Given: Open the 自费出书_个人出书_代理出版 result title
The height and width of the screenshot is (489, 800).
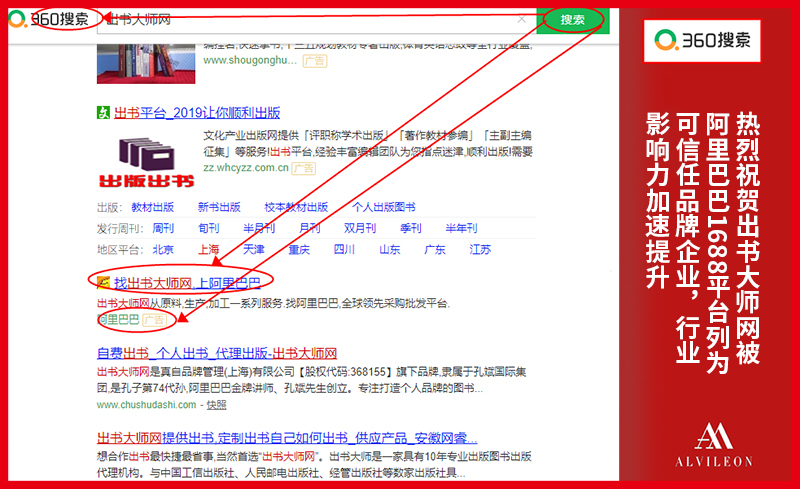Looking at the screenshot, I should click(x=217, y=353).
